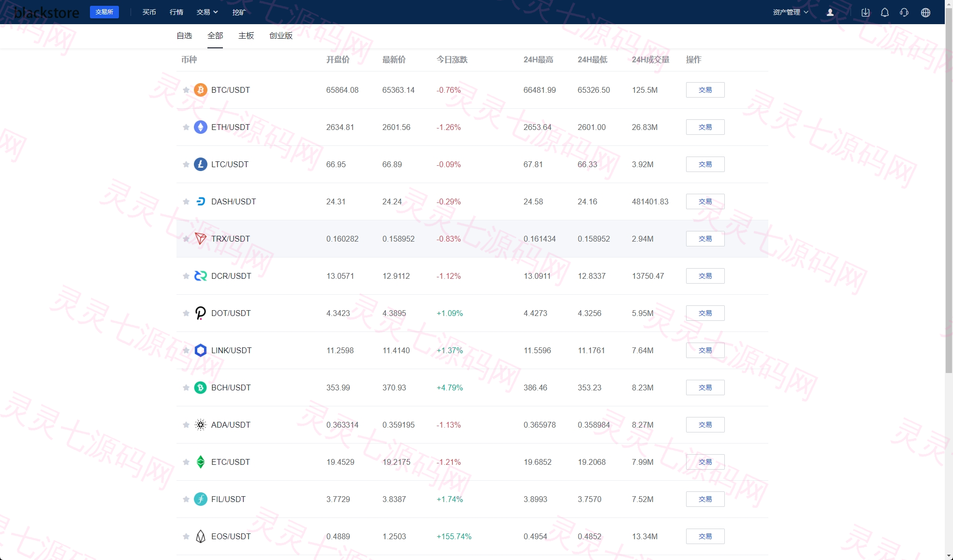Click the EOS coin icon

coord(201,536)
